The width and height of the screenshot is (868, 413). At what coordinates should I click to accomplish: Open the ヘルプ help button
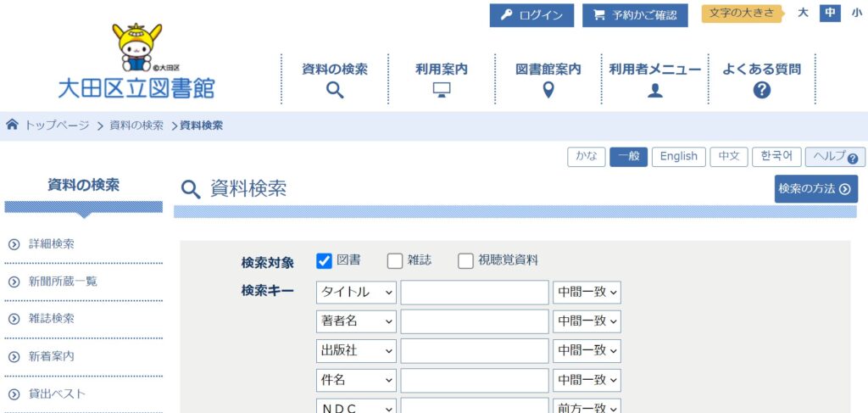835,157
